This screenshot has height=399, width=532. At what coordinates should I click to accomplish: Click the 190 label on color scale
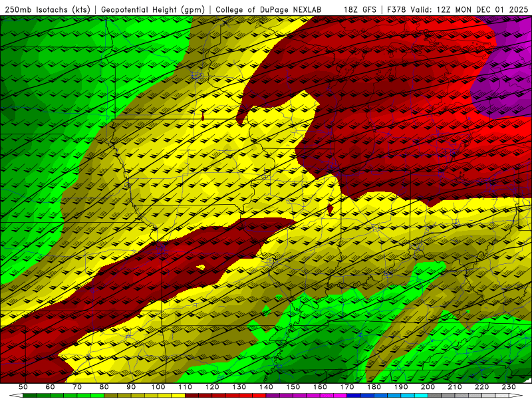pyautogui.click(x=401, y=387)
